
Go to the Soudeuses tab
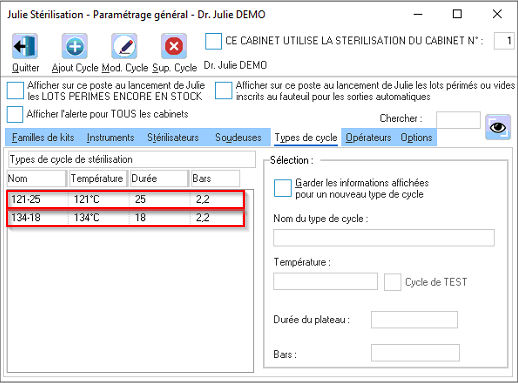[238, 137]
